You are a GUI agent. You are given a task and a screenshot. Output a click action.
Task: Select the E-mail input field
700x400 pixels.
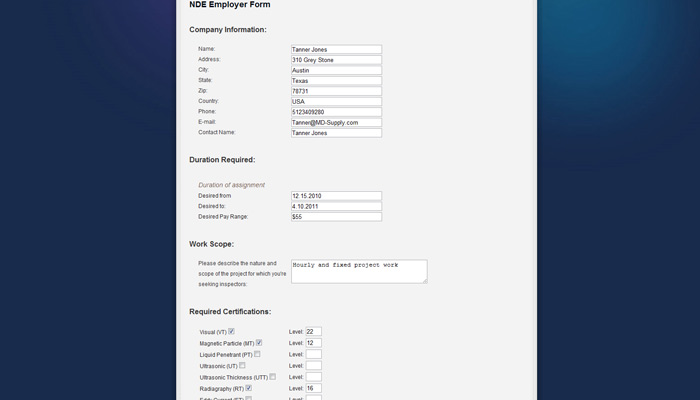tap(336, 122)
